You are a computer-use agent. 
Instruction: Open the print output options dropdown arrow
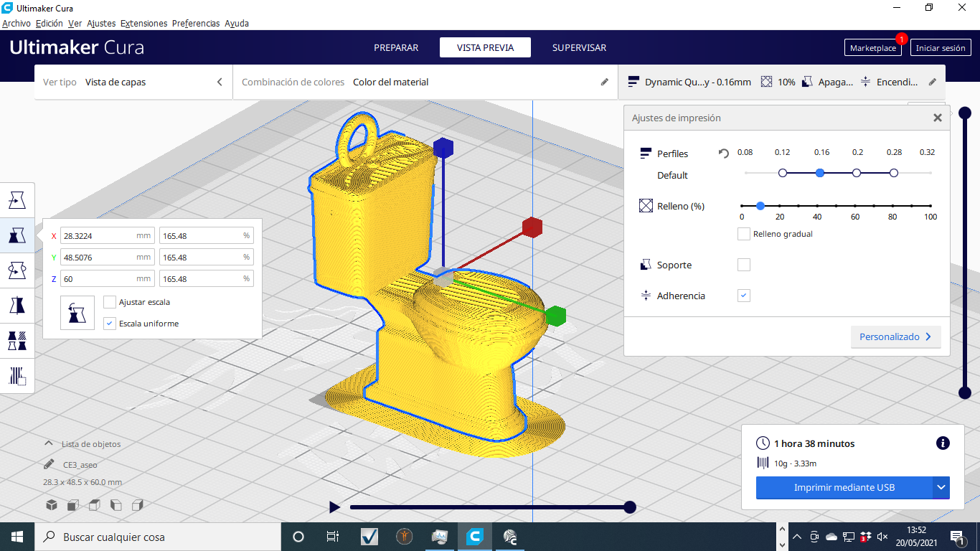point(941,488)
